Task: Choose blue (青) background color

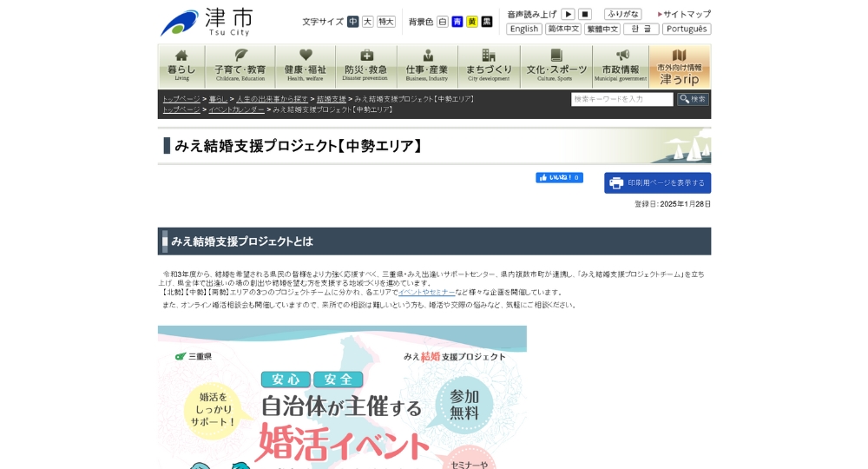Action: click(457, 22)
